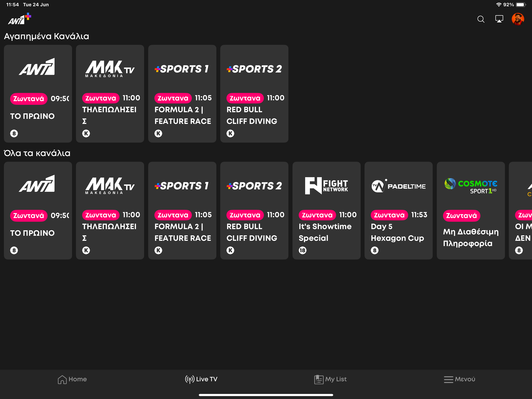
Task: Tap Sports 2 logo in Όλα τα κανάλια
Action: [x=254, y=186]
